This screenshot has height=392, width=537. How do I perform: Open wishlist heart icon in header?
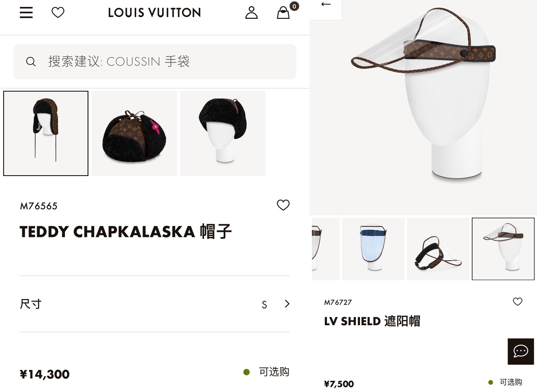click(x=58, y=13)
